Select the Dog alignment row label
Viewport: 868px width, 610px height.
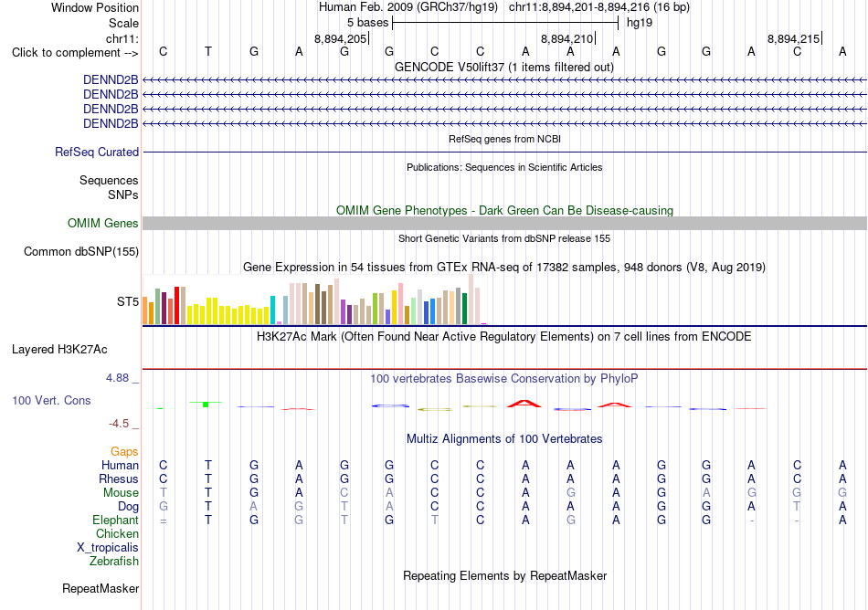[x=128, y=507]
